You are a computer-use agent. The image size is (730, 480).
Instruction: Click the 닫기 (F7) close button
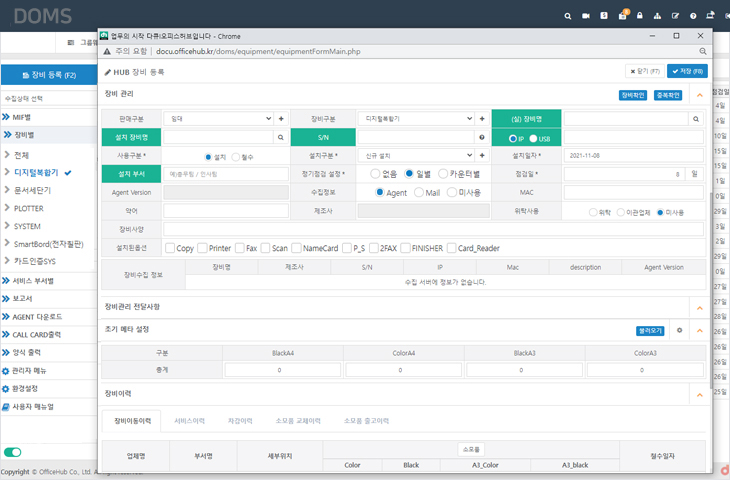pyautogui.click(x=644, y=71)
